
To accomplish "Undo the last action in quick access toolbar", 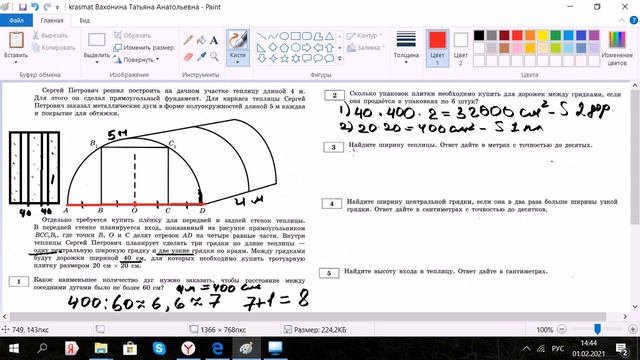I will tap(35, 7).
